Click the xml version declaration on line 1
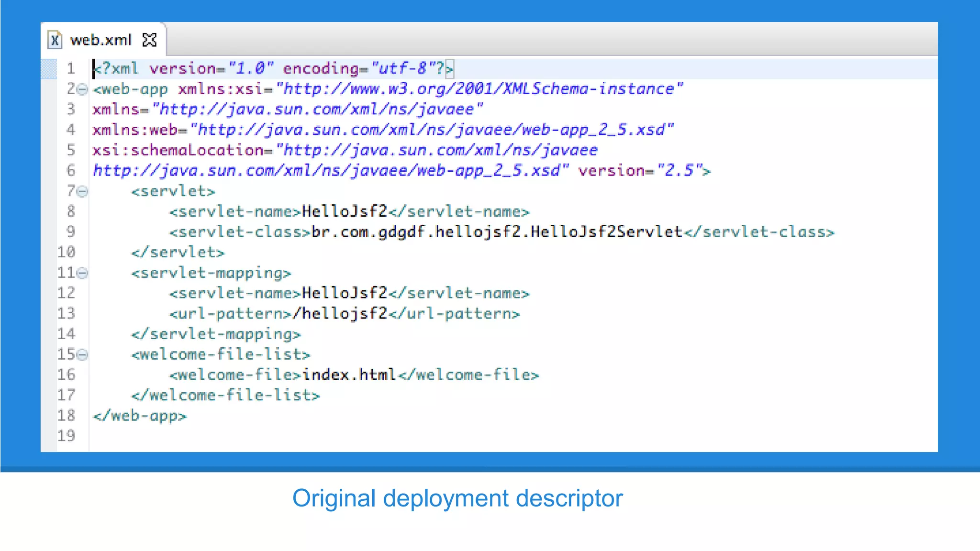Screen dimensions: 980x551 (x=273, y=69)
